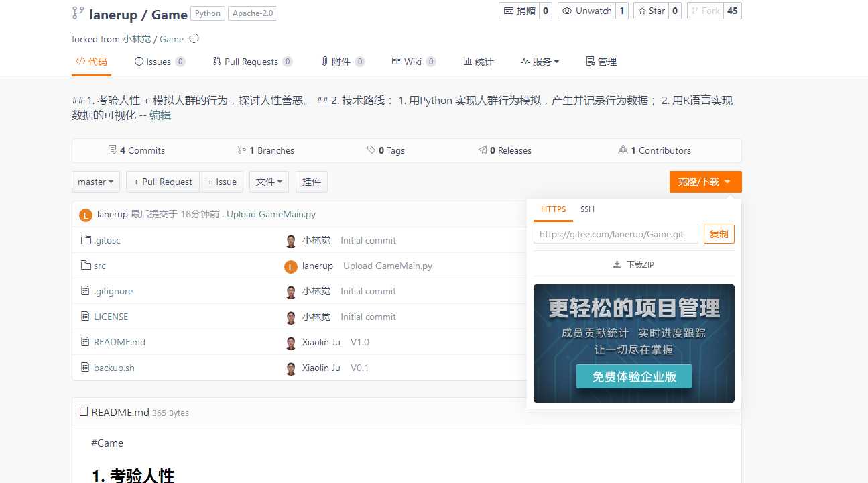
Task: Click the 下载ZIP link
Action: pos(633,265)
